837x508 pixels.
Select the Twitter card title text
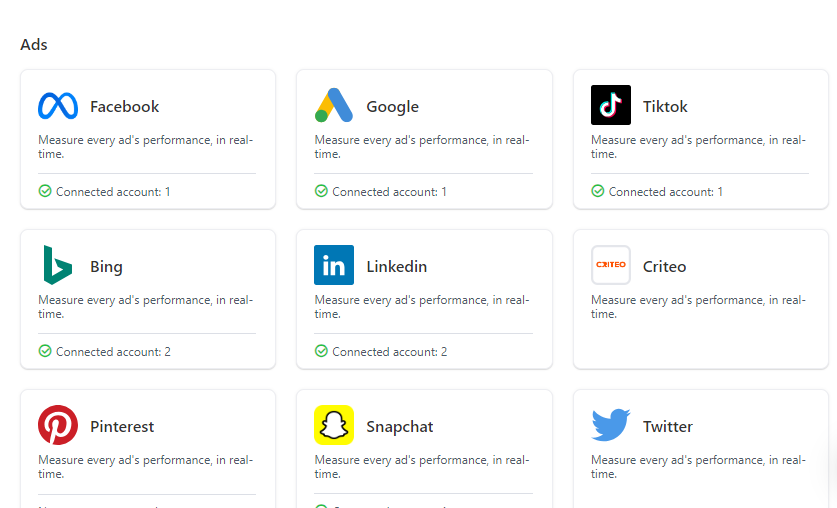pyautogui.click(x=668, y=427)
